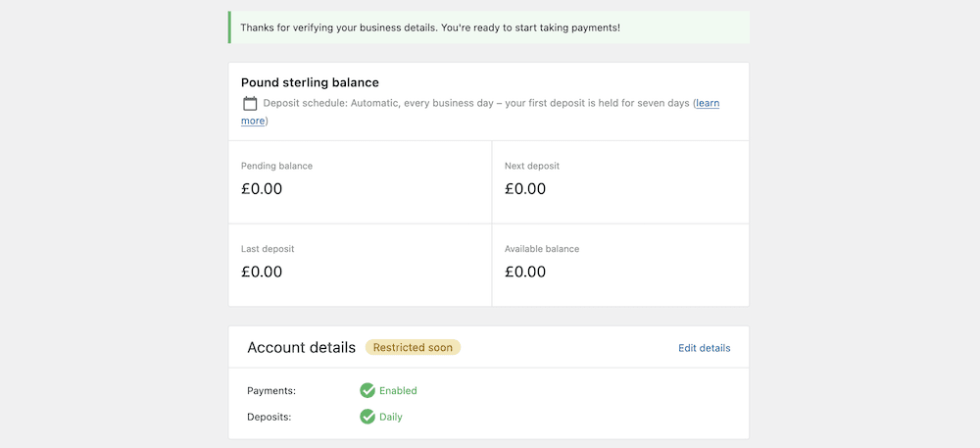Click the Next deposit amount
980x448 pixels.
tap(525, 189)
